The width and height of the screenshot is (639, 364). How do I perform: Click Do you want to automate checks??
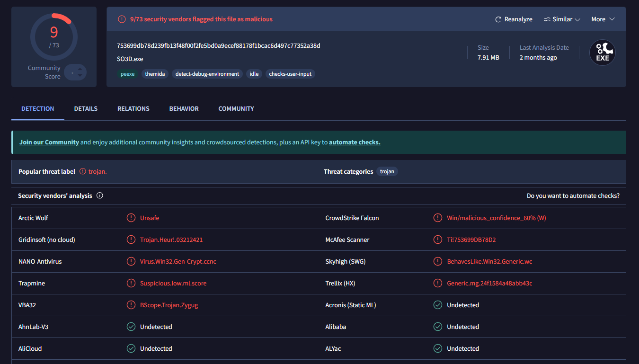click(x=573, y=195)
